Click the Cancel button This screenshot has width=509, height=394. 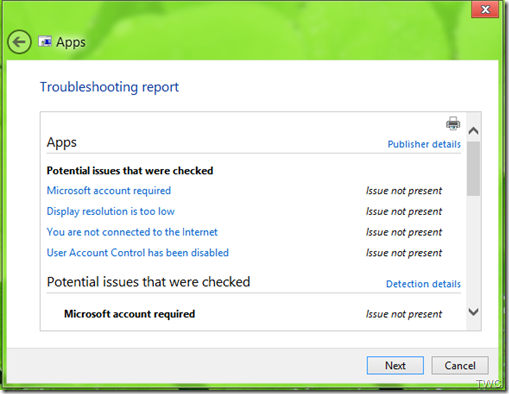(x=460, y=365)
